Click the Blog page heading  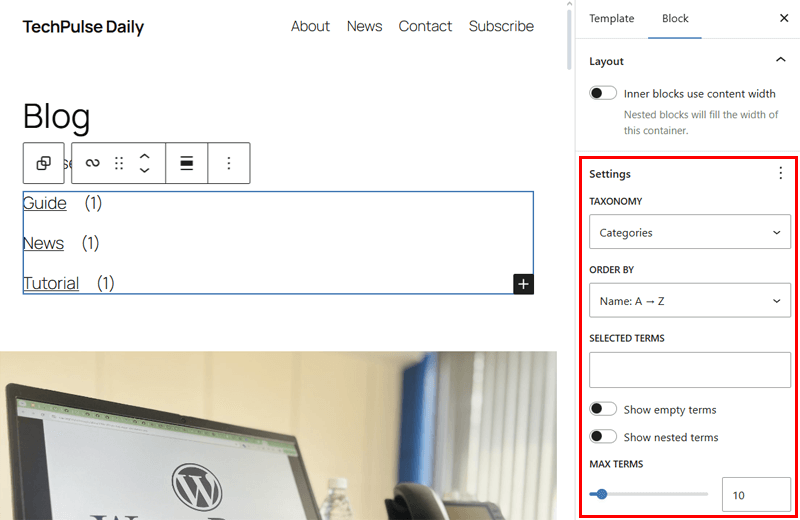click(57, 116)
